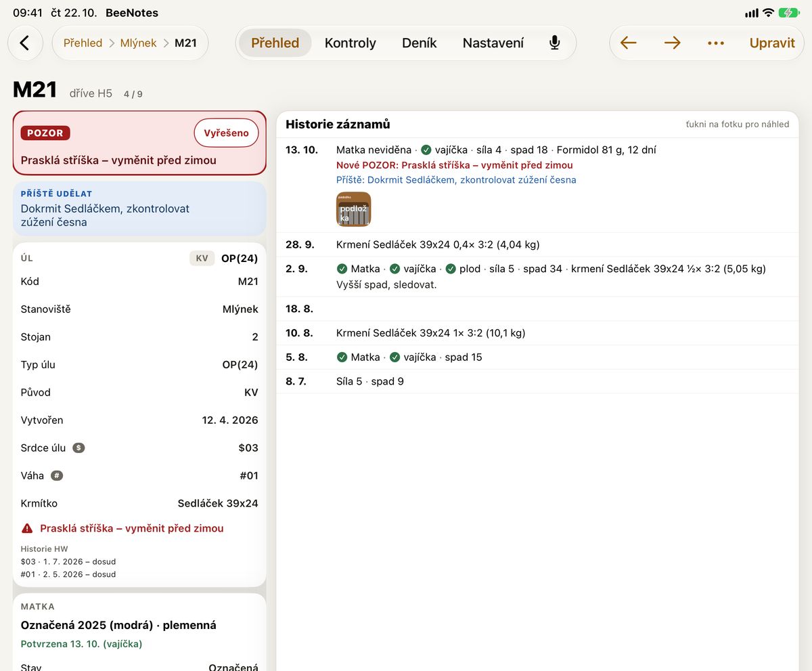812x671 pixels.
Task: Tap the hash badge next to Váha
Action: pyautogui.click(x=57, y=475)
